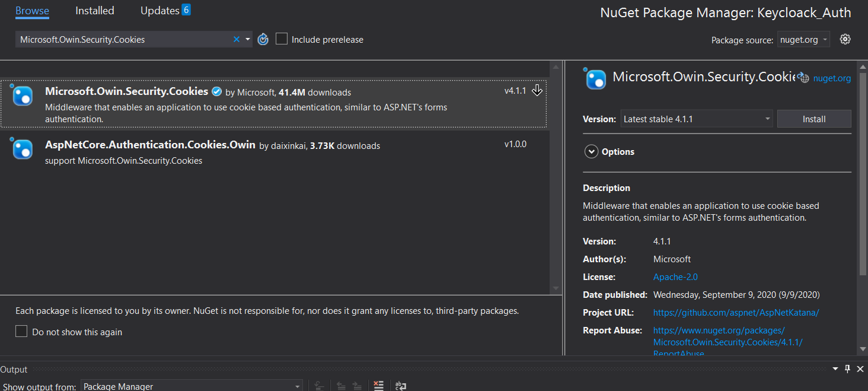Click the Updates count badge 6

(x=186, y=9)
